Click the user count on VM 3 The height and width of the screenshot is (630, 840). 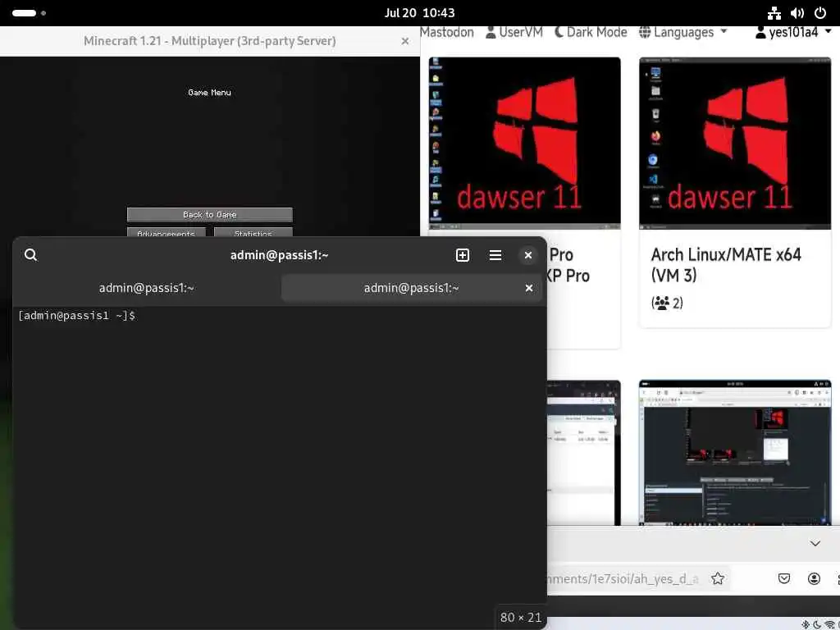[x=667, y=304]
